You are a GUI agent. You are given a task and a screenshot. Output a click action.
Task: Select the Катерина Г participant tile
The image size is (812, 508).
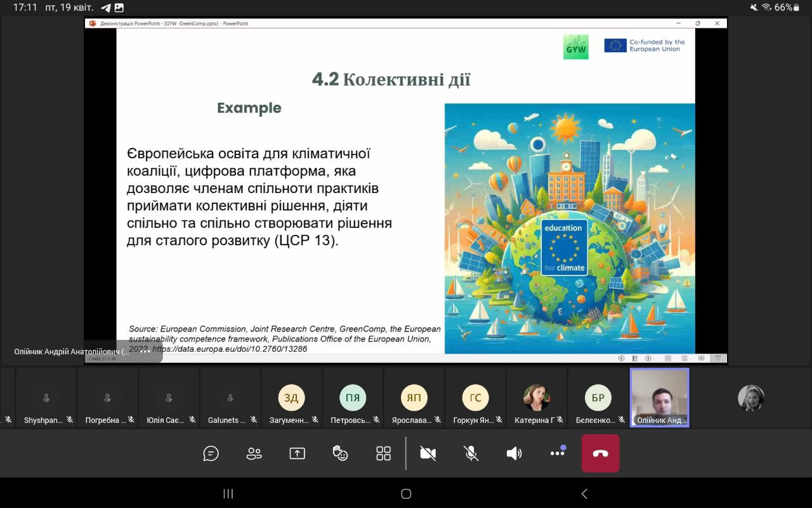point(537,398)
